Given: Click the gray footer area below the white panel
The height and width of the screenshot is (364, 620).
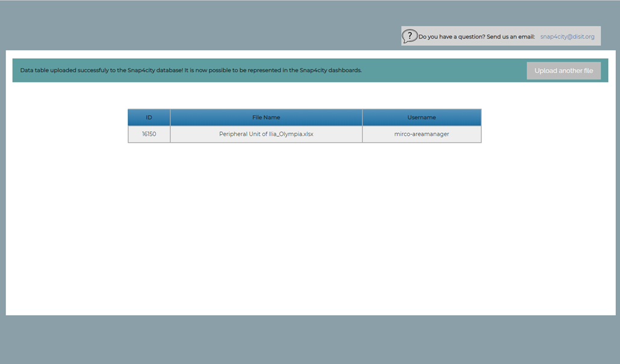Looking at the screenshot, I should click(310, 340).
